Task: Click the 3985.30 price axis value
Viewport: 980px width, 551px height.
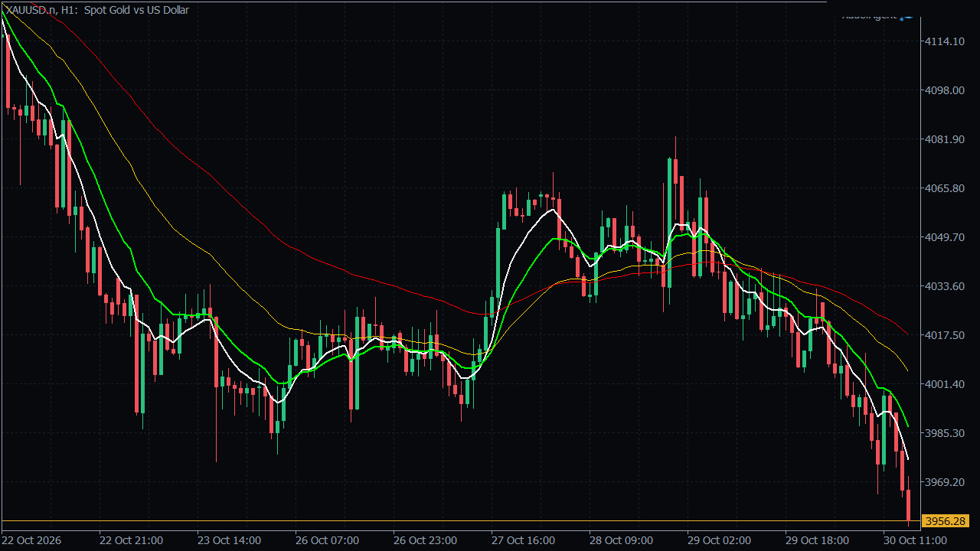Action: coord(945,433)
